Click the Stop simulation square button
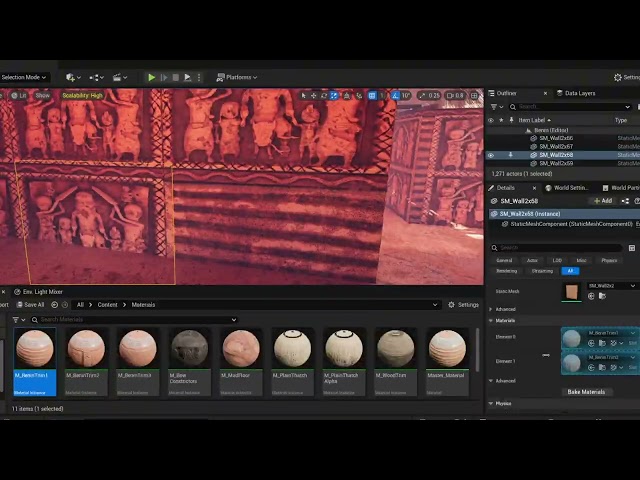 tap(176, 77)
